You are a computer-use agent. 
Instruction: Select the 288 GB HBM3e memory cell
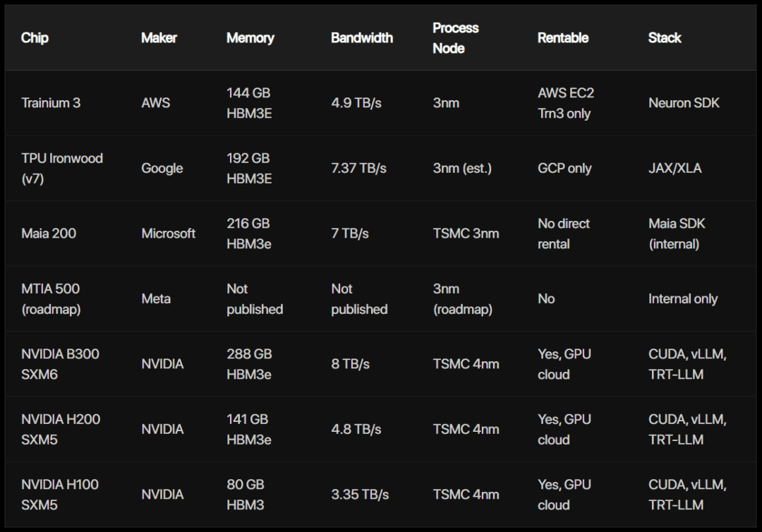tap(249, 364)
